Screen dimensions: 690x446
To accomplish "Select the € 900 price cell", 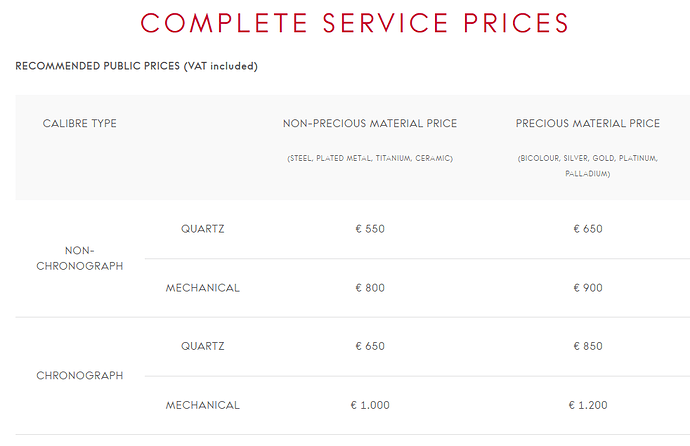I will pos(588,288).
